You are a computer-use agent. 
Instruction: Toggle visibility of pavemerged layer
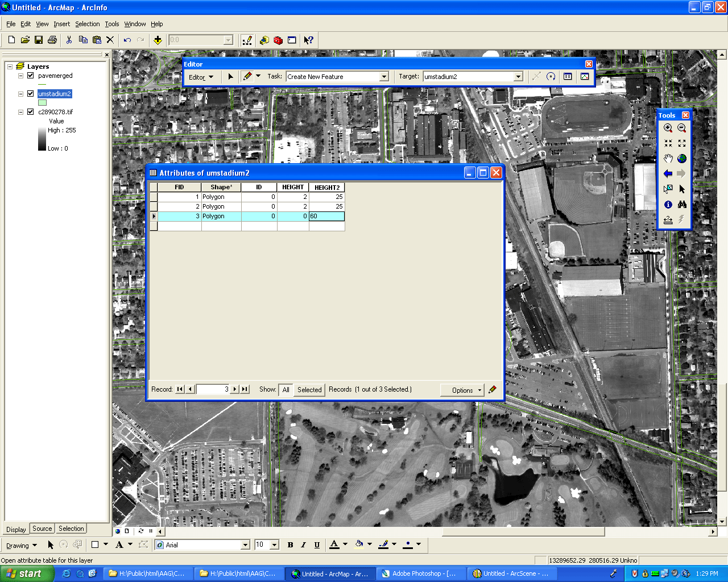(31, 76)
